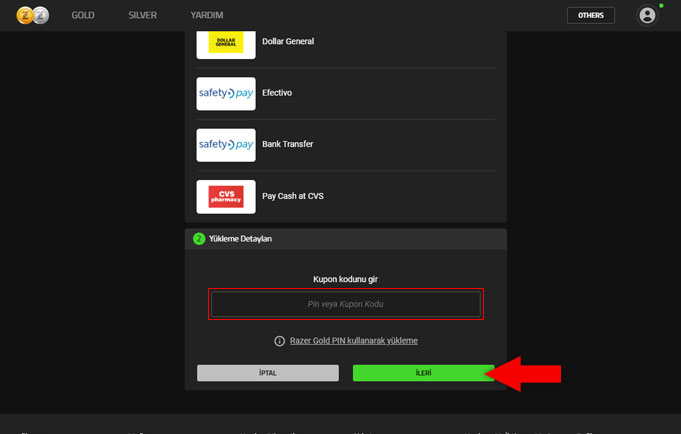Screen dimensions: 681x434
Task: Choose the Efectivo payment option text
Action: pyautogui.click(x=277, y=93)
